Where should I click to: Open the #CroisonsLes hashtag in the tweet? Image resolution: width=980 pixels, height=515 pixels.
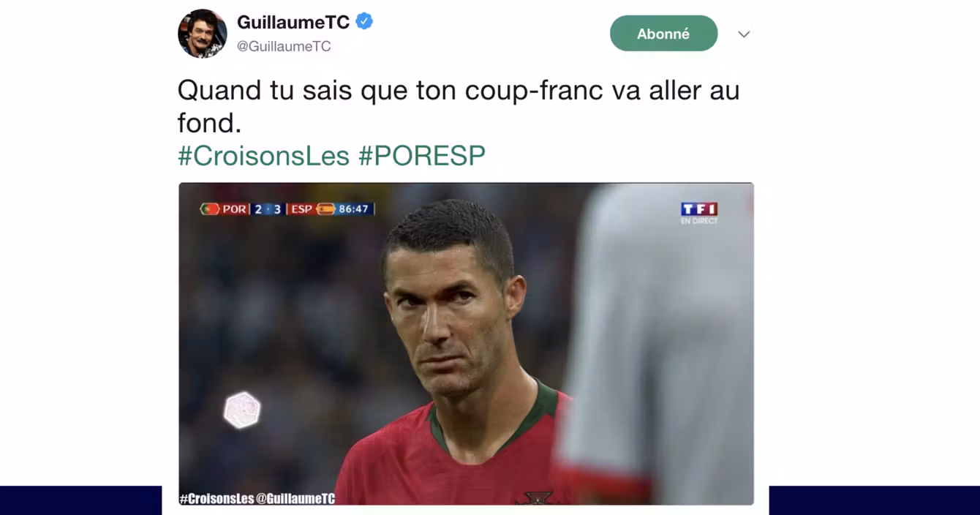coord(265,155)
